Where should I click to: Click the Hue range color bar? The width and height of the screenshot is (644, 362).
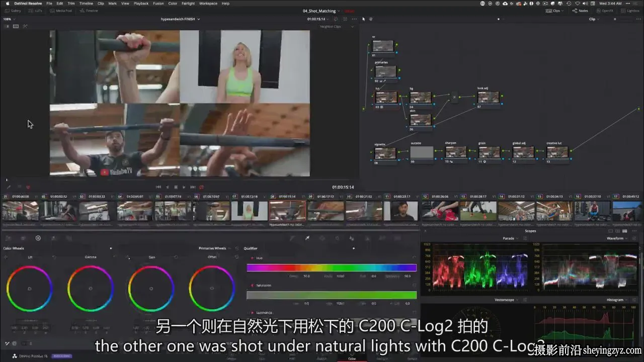point(332,267)
